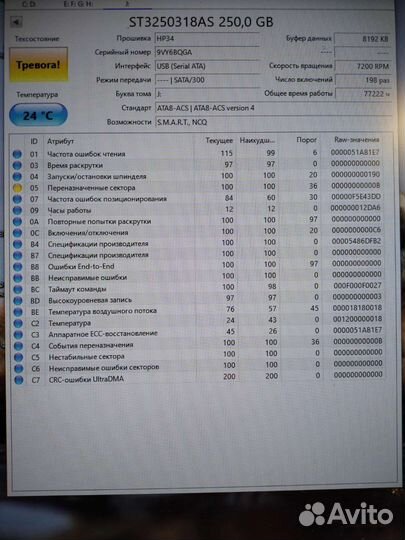Image resolution: width=405 pixels, height=540 pixels.
Task: Click the status icon for attribute 0A
Action: 17,222
